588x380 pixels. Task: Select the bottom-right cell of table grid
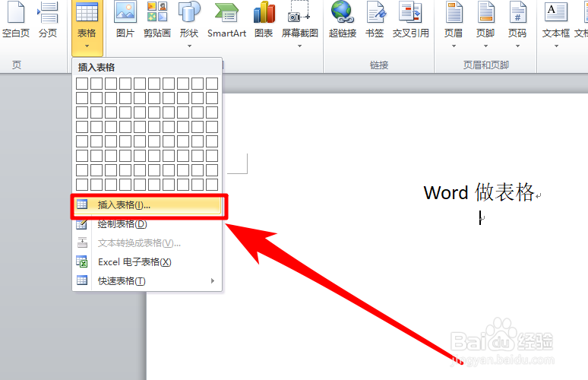coord(212,185)
